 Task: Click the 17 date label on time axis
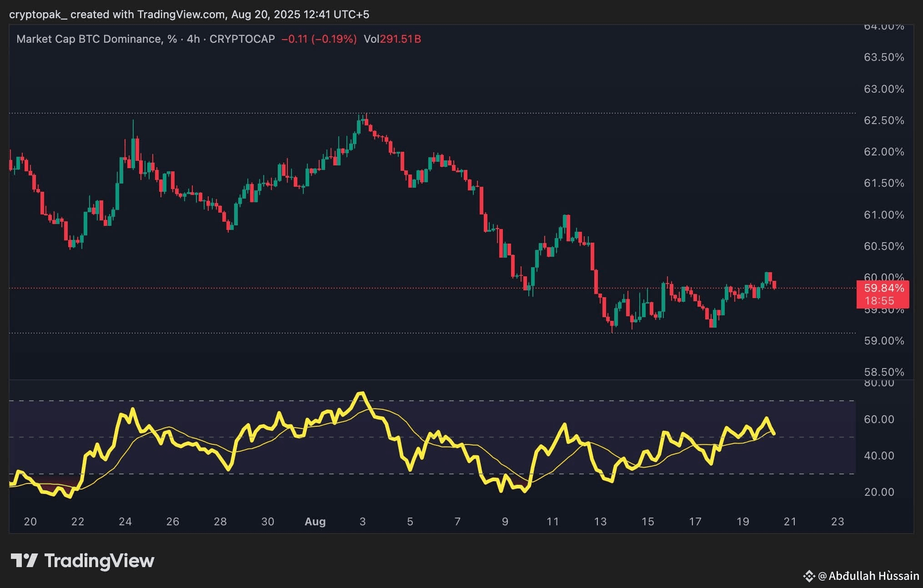[695, 522]
